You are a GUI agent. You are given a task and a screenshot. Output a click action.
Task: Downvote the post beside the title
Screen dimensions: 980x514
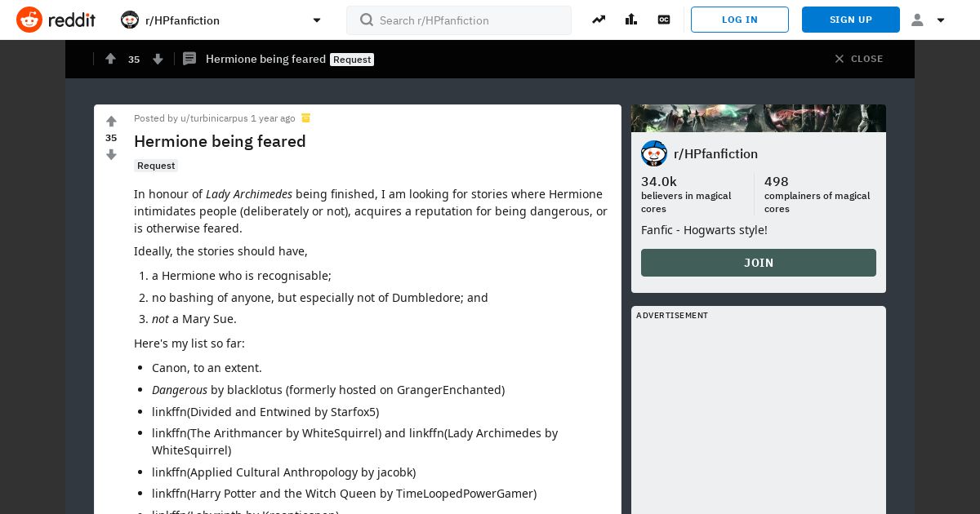click(x=111, y=155)
